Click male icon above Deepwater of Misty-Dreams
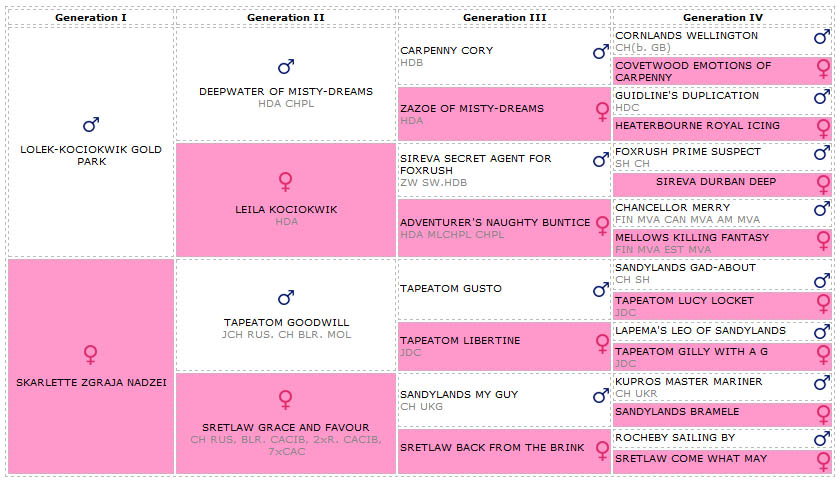Viewport: 839px width, 482px height. (286, 67)
